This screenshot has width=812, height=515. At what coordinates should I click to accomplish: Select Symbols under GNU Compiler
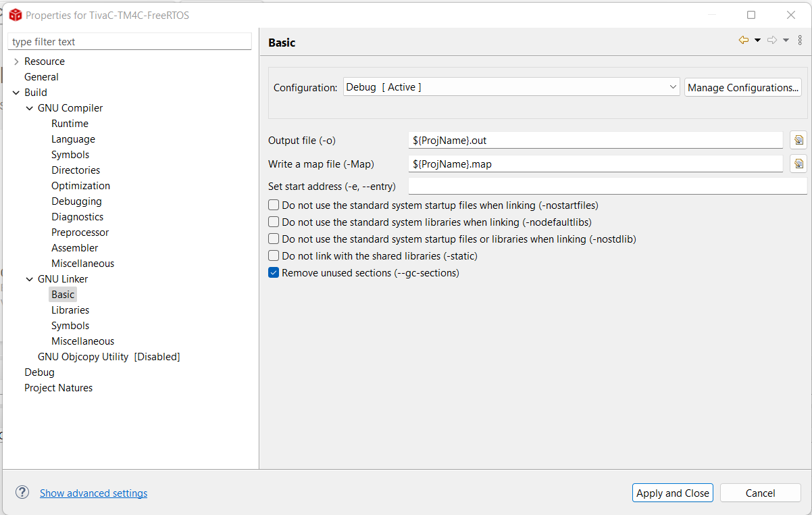pyautogui.click(x=70, y=155)
